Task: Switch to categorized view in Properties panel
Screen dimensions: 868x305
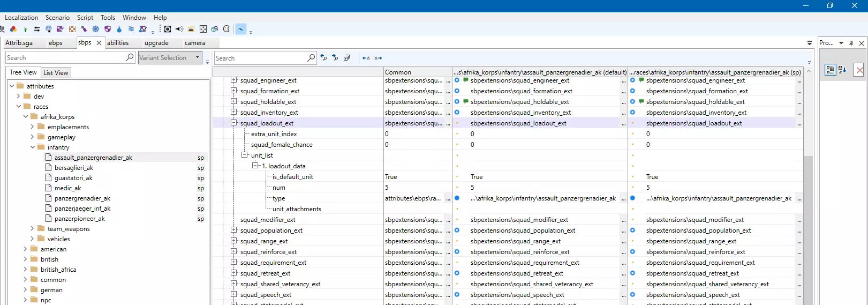Action: point(830,70)
